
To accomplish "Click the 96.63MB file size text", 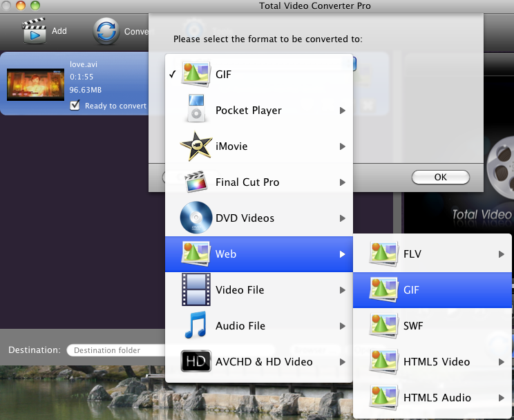I will click(x=86, y=90).
